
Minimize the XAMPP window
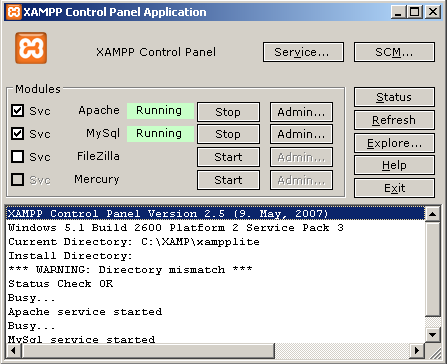(x=399, y=12)
